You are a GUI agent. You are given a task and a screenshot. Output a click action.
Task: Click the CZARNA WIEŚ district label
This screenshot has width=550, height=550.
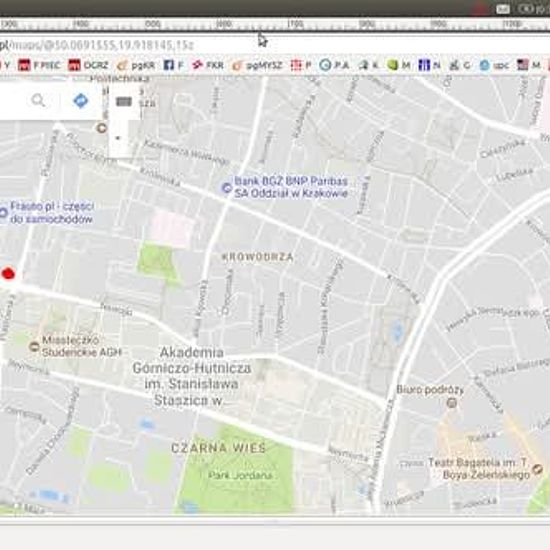pyautogui.click(x=219, y=448)
